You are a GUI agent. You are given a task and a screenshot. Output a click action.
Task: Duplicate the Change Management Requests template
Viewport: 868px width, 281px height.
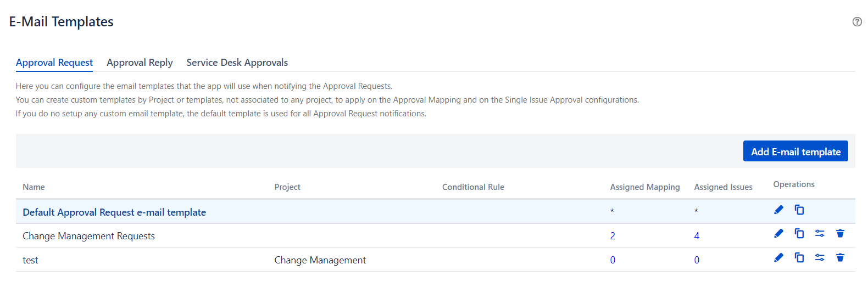[x=799, y=234]
